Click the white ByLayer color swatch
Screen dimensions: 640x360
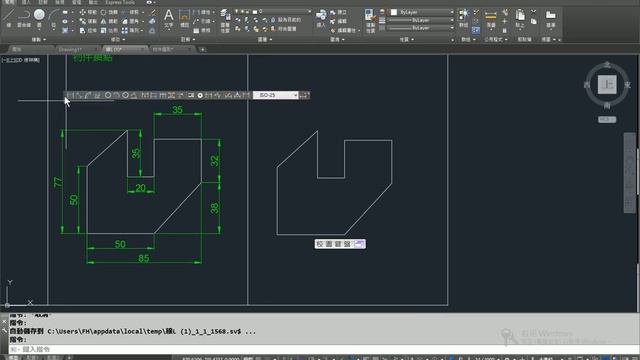[x=394, y=12]
